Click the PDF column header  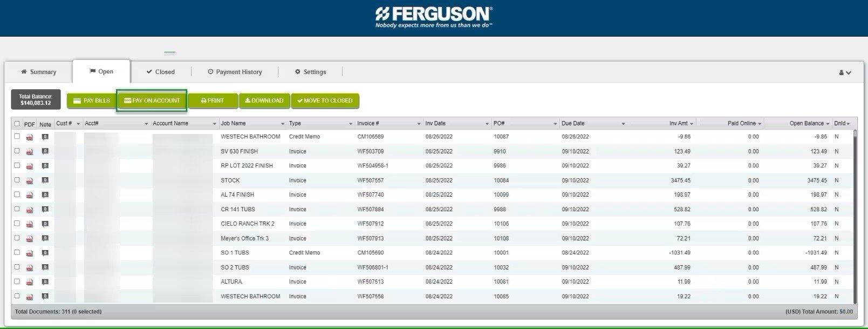[29, 124]
